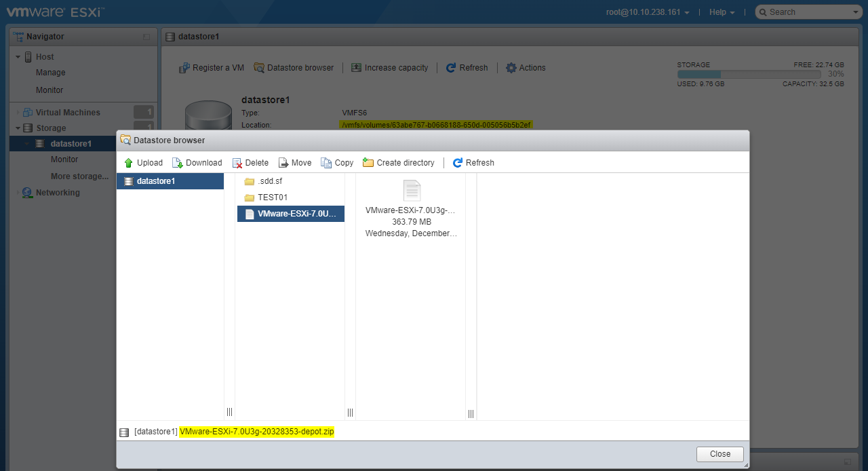Close the Datastore browser dialog

coord(719,454)
